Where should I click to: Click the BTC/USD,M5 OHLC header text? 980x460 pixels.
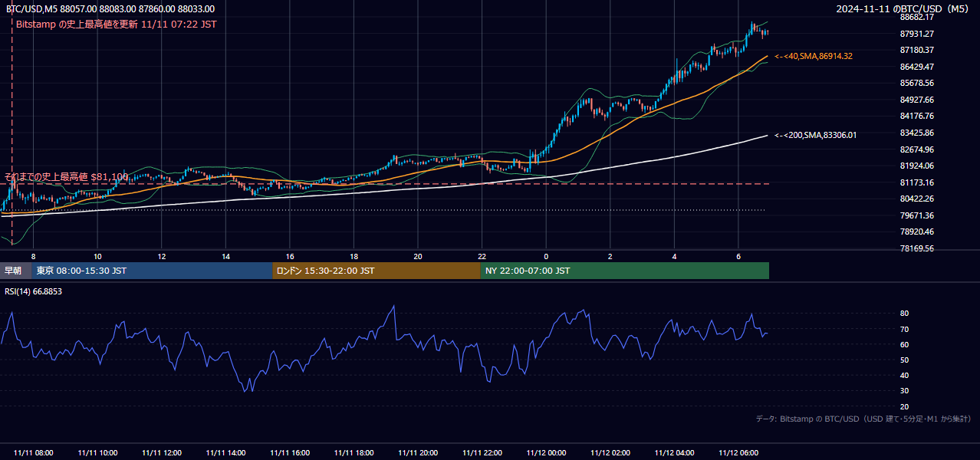110,9
